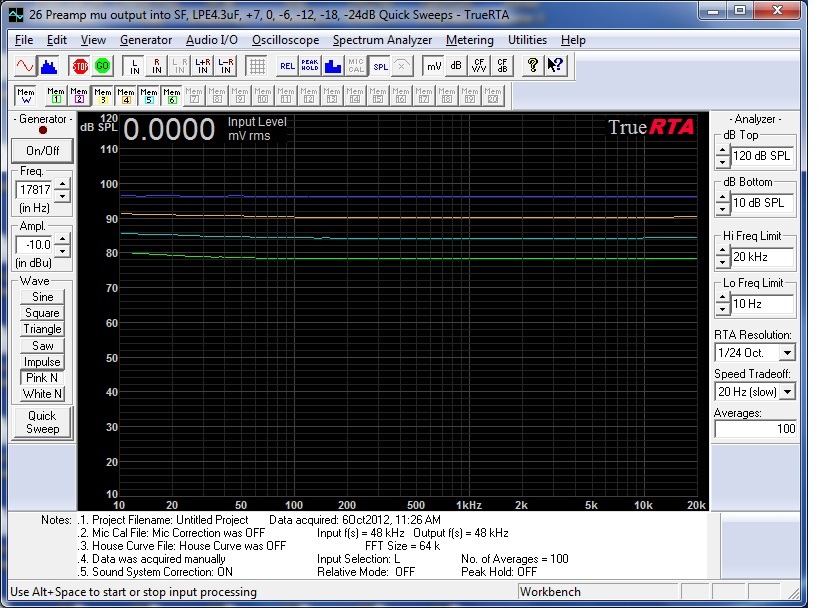Select the spectrum analyzer display icon
Screen dimensions: 819x608
(49, 66)
